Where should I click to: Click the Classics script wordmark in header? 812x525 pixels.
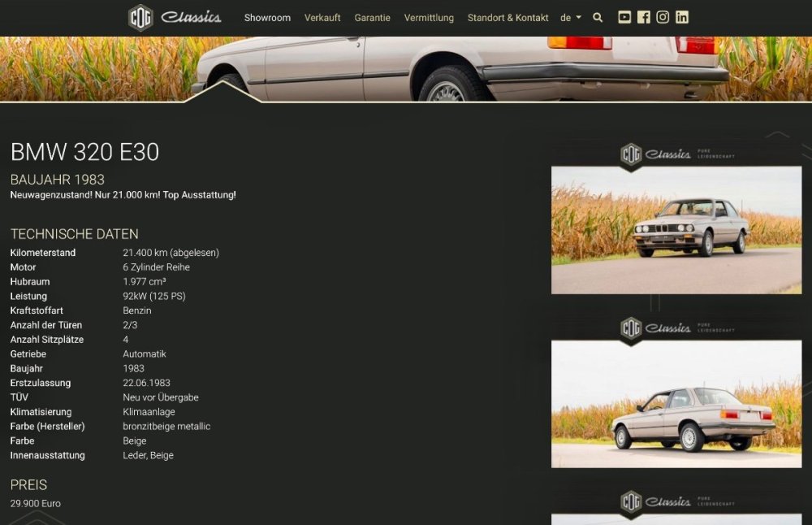(191, 17)
